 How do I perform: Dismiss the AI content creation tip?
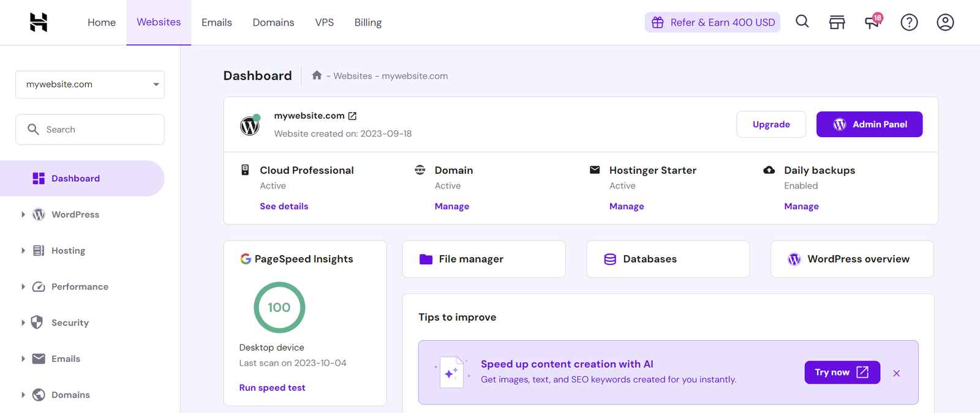coord(896,373)
